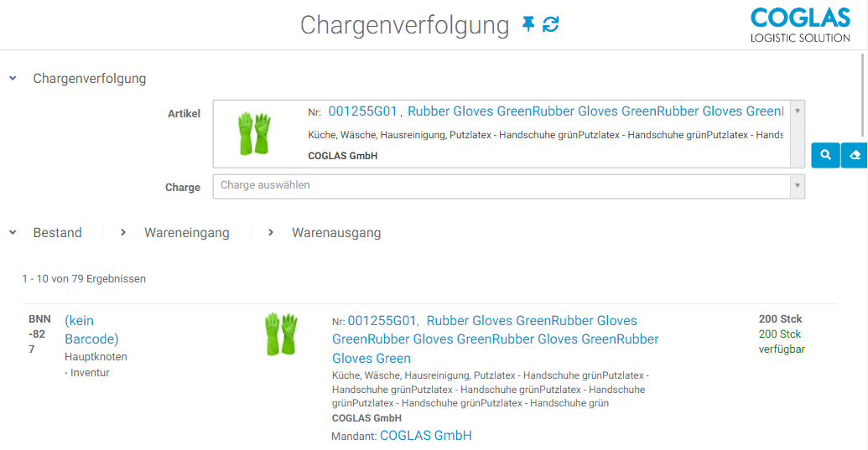Collapse the Chargenverfolgung section chevron

(x=13, y=79)
